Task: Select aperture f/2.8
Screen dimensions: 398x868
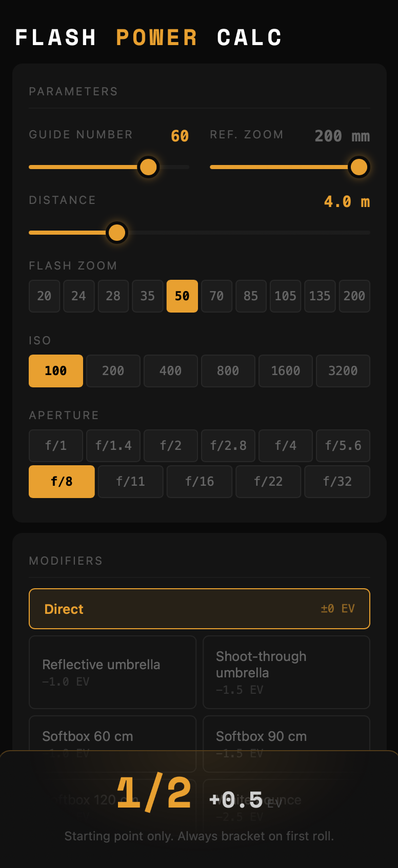Action: pyautogui.click(x=228, y=446)
